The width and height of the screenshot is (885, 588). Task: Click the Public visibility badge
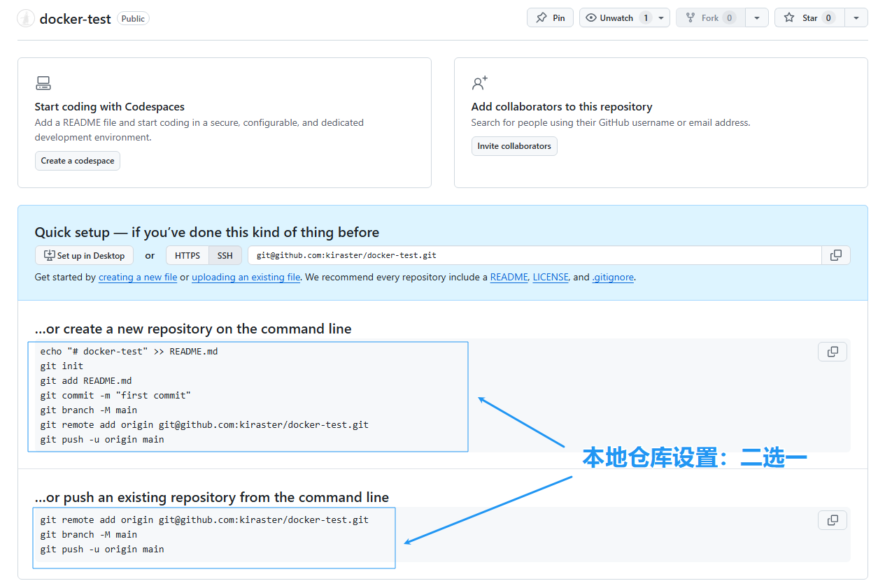[133, 19]
